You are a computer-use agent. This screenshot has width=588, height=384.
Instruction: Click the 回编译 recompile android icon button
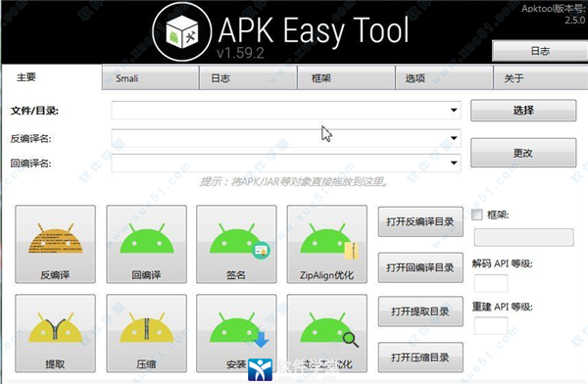coord(147,244)
